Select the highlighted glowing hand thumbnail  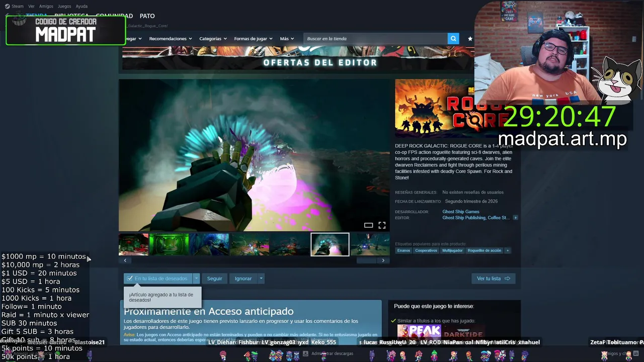pos(330,244)
